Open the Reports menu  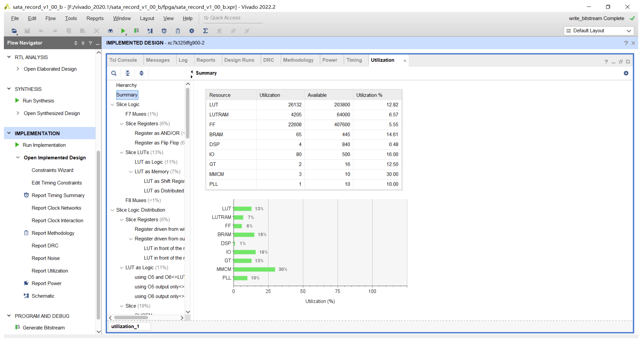point(95,18)
